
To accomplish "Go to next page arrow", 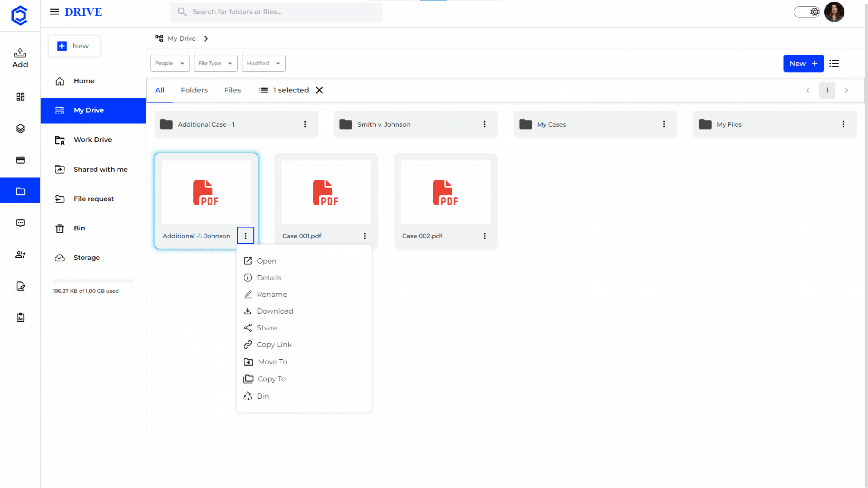I will pyautogui.click(x=846, y=90).
